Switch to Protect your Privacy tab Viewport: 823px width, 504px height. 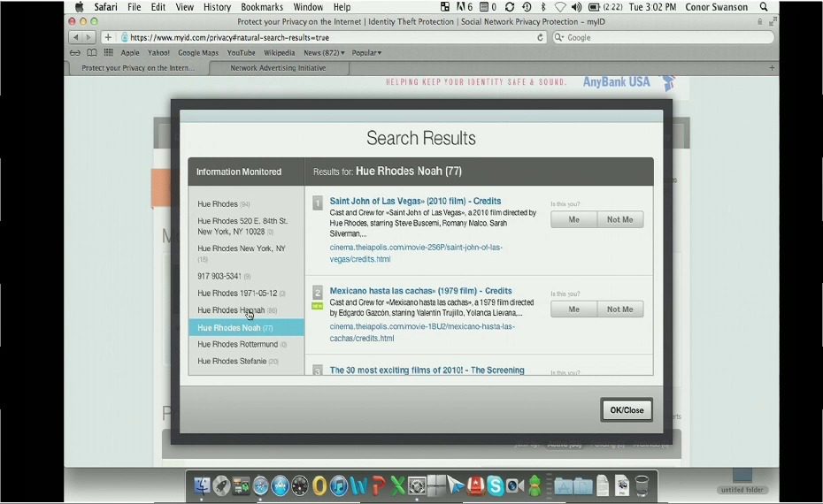coord(138,68)
